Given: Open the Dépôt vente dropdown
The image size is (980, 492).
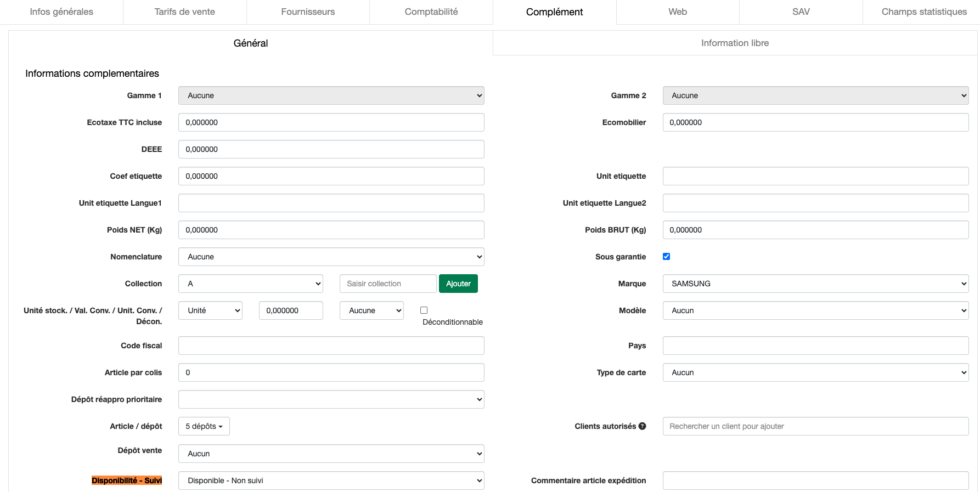Looking at the screenshot, I should coord(331,454).
